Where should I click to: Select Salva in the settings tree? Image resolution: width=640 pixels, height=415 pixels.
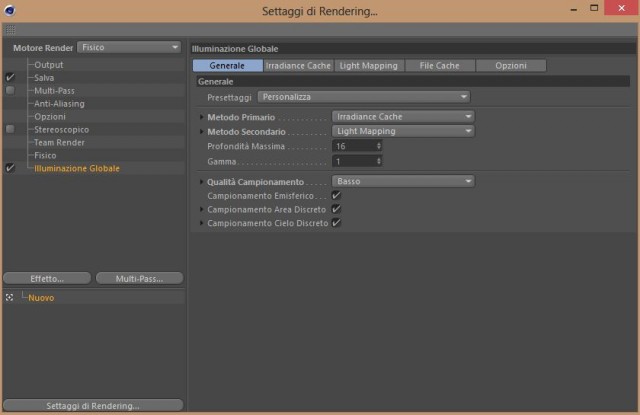pyautogui.click(x=44, y=78)
